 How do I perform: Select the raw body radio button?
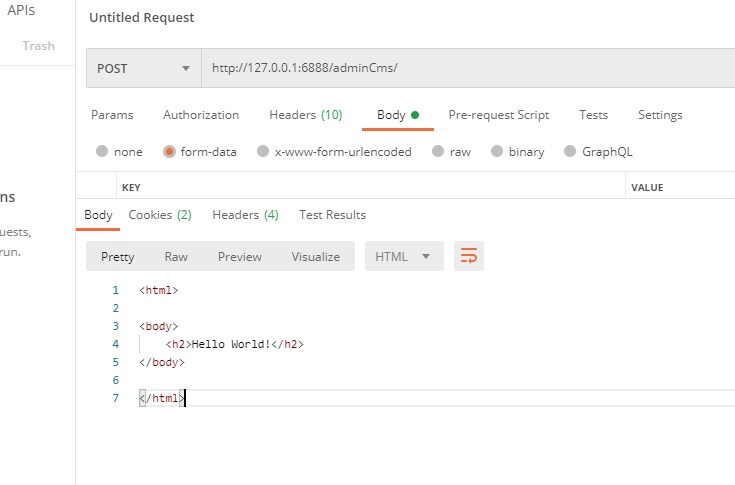(437, 152)
